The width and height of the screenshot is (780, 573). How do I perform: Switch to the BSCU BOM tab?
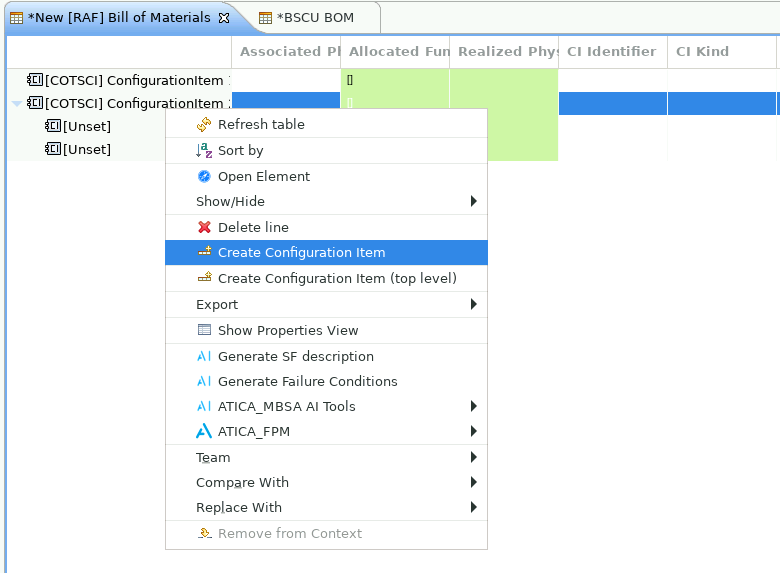[314, 18]
